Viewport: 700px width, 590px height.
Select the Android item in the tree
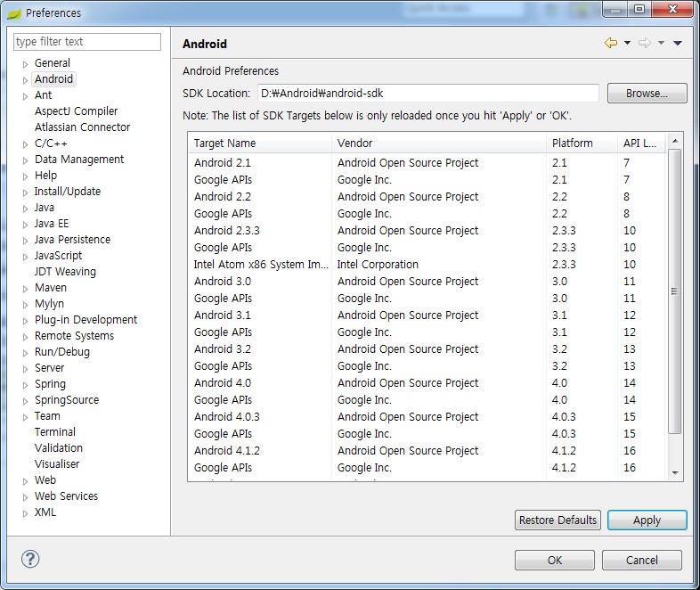click(x=53, y=79)
